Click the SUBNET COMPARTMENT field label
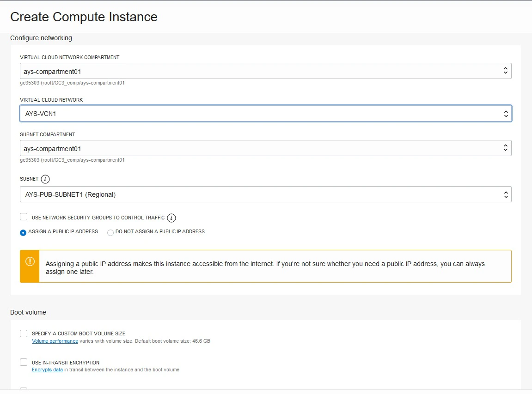This screenshot has width=532, height=394. coord(48,134)
